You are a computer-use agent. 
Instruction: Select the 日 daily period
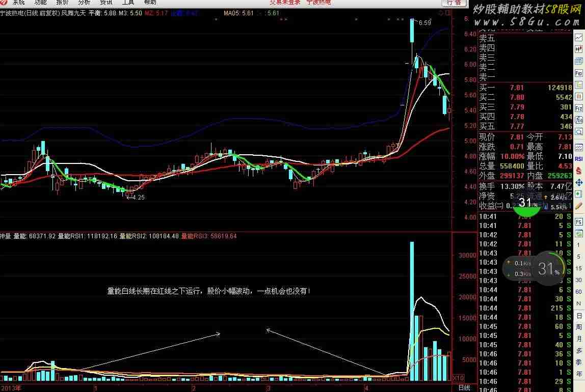coord(579,316)
